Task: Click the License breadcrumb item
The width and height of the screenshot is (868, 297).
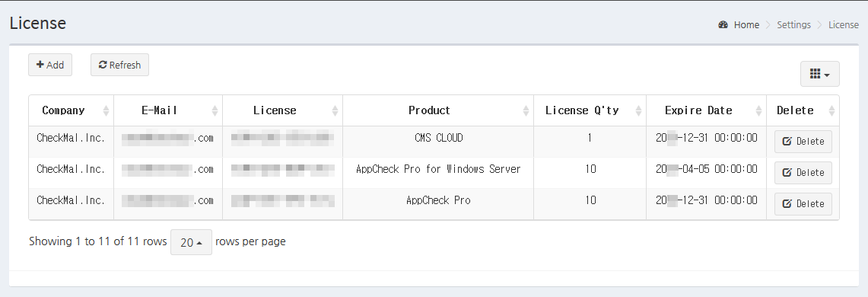Action: pyautogui.click(x=843, y=25)
